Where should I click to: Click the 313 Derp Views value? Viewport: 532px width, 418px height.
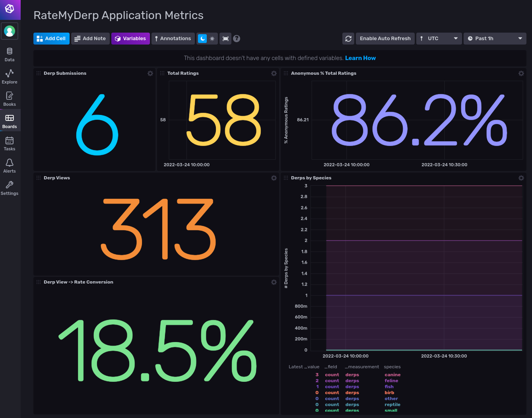[x=158, y=229]
